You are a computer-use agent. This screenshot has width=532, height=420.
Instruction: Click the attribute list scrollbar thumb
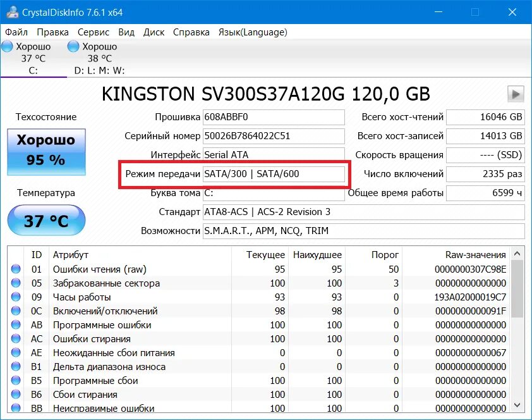pyautogui.click(x=517, y=288)
